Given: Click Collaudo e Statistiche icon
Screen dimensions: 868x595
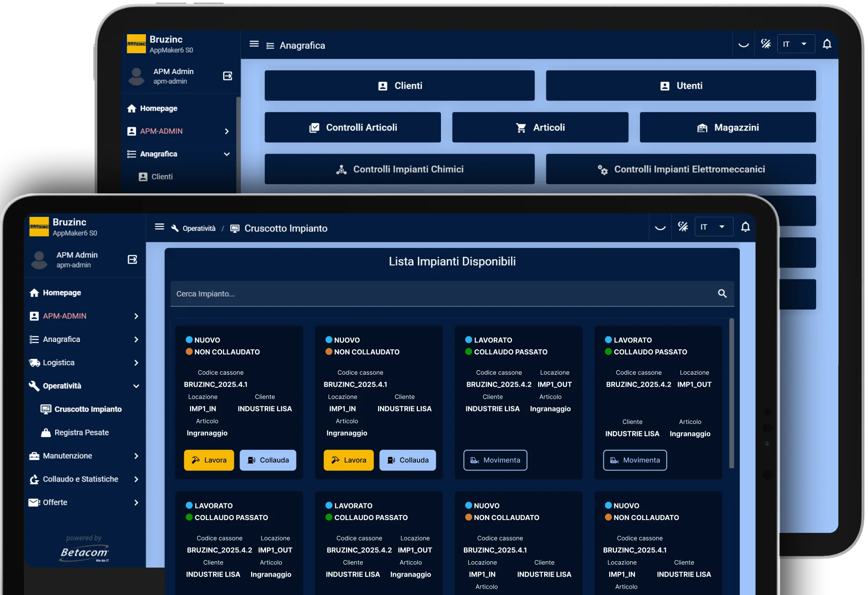Looking at the screenshot, I should 34,479.
